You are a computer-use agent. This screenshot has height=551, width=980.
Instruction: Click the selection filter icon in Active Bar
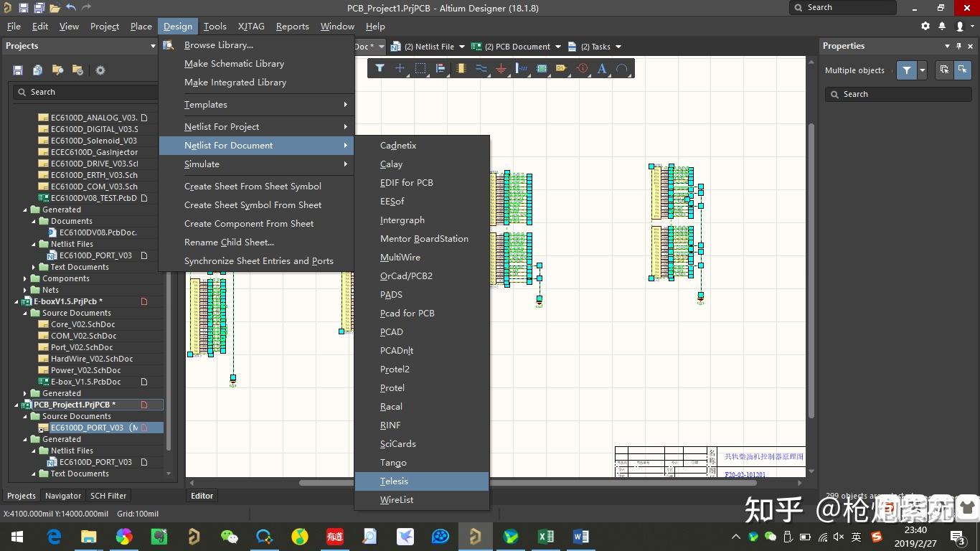point(380,69)
